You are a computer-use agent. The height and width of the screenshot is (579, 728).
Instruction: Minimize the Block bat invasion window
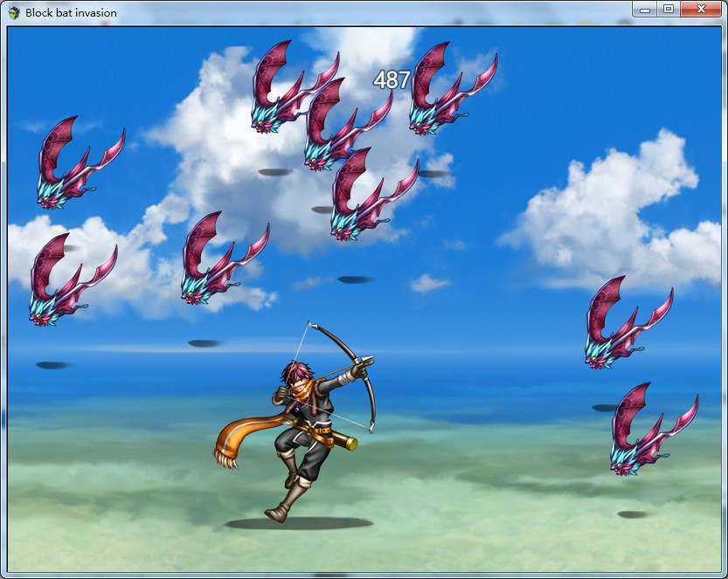tap(644, 9)
